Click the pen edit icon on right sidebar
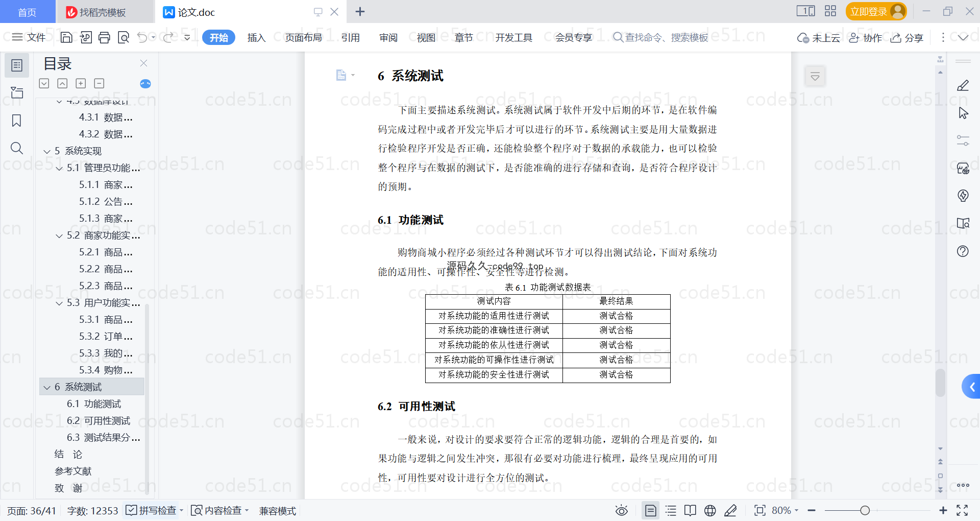Viewport: 980px width, 521px height. 963,85
